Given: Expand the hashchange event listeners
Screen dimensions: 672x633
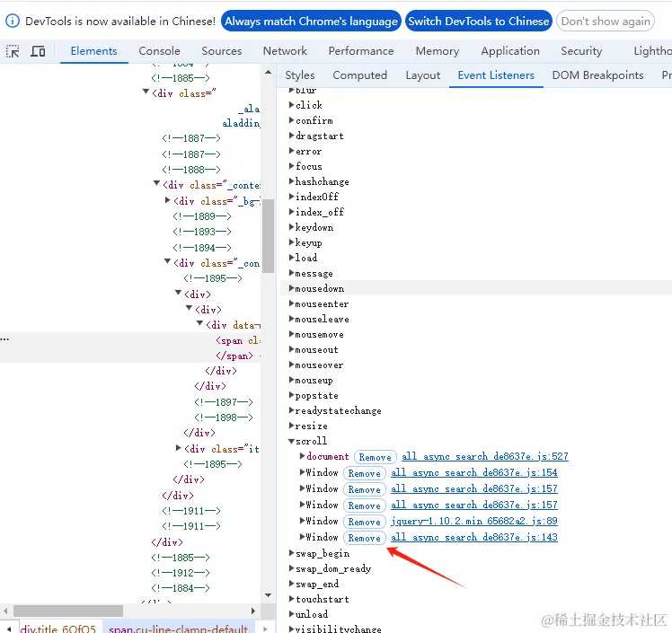Looking at the screenshot, I should (292, 181).
